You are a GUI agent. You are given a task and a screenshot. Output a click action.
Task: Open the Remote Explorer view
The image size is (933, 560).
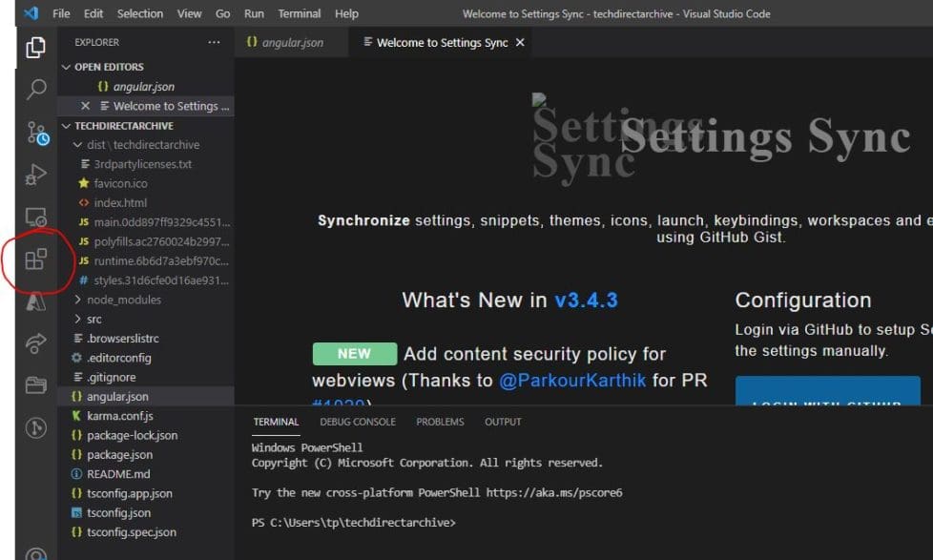coord(35,218)
